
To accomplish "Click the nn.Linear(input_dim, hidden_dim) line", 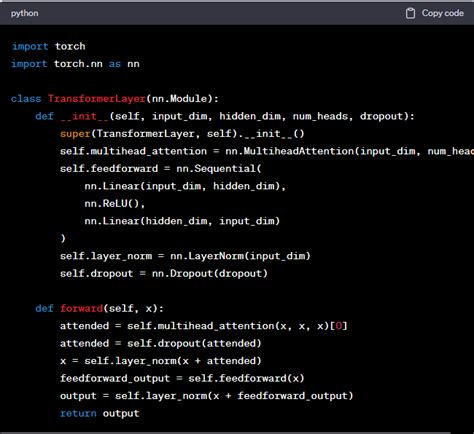I will 185,186.
